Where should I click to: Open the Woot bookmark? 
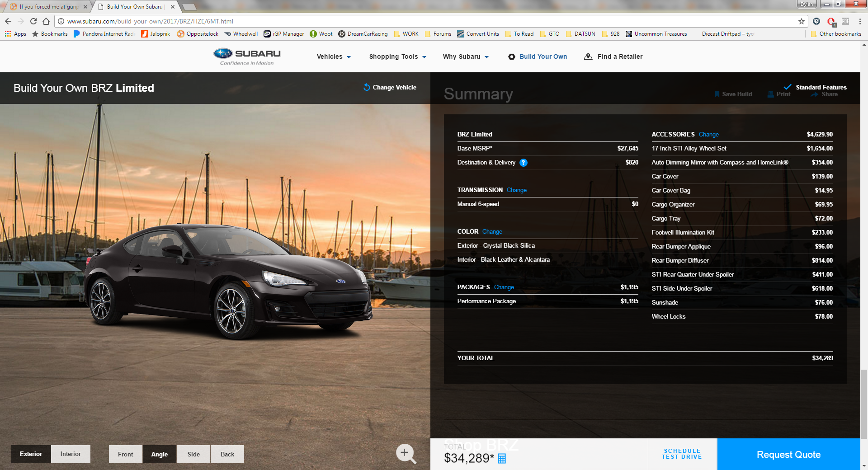(321, 34)
